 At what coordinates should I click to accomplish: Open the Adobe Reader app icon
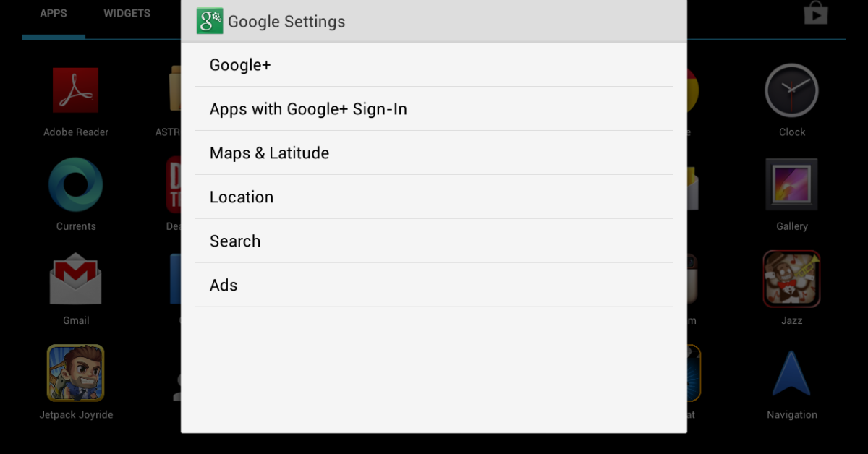75,90
